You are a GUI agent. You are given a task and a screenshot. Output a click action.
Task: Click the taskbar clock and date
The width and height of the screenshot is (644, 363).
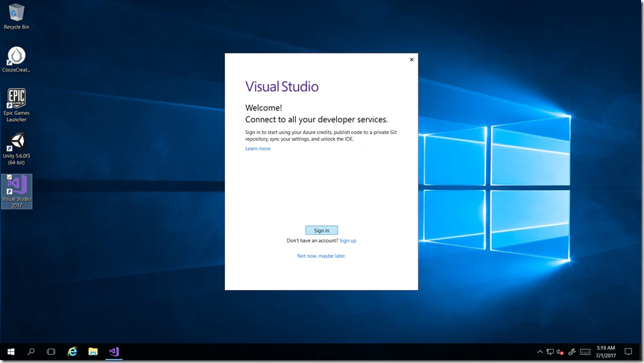point(605,351)
